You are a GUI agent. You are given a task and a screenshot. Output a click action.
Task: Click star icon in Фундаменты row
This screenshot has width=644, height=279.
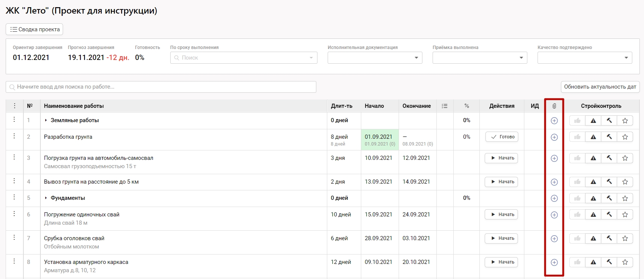(625, 198)
